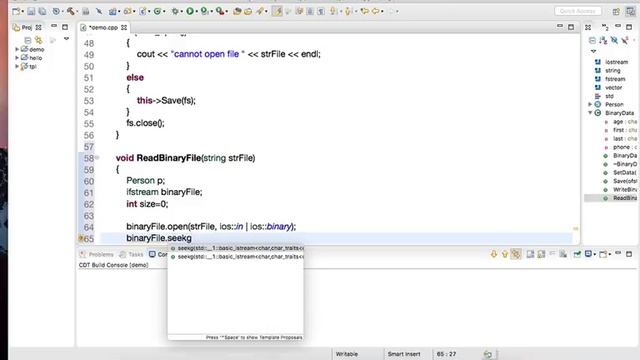
Task: Collapse All in Project Explorer
Action: [28, 40]
